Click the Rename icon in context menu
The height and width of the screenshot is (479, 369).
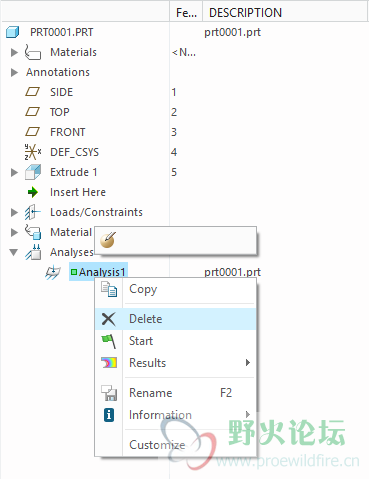[109, 393]
